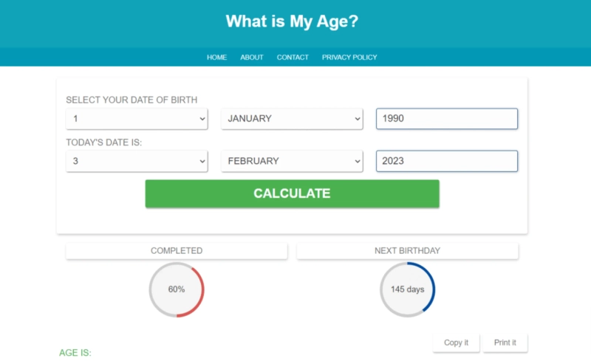Open the birth month dropdown showing JANUARY
Image resolution: width=591 pixels, height=364 pixels.
(292, 119)
